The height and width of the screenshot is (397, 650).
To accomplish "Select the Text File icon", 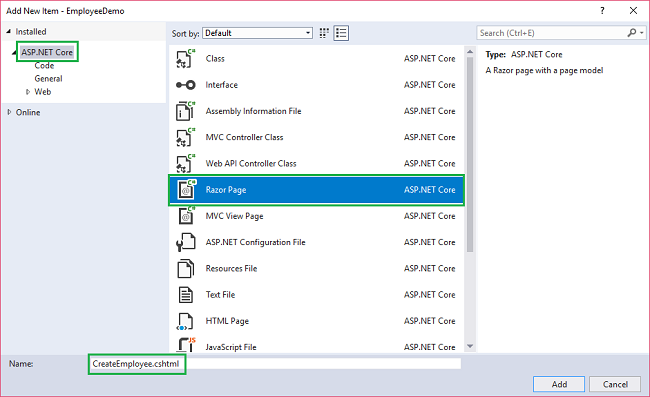I will pyautogui.click(x=185, y=295).
